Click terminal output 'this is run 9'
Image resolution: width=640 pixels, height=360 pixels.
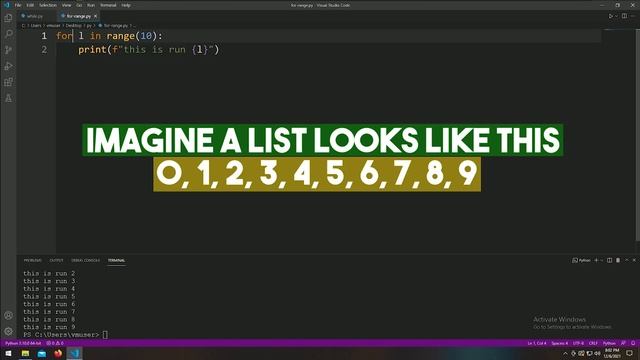[49, 327]
